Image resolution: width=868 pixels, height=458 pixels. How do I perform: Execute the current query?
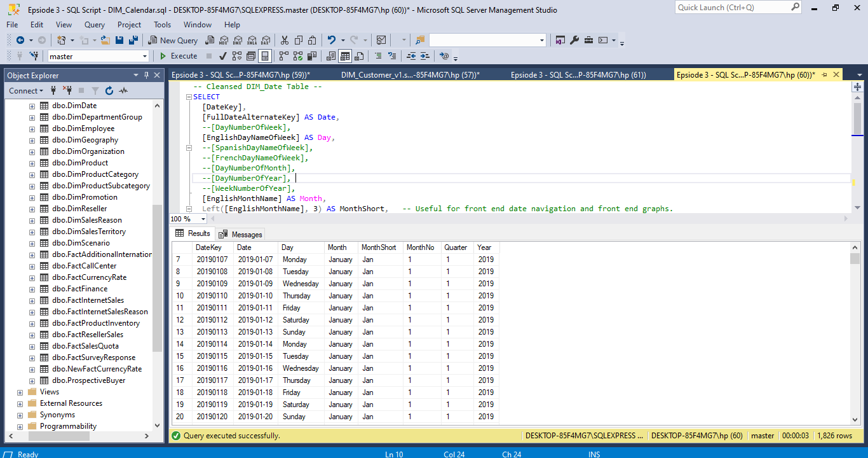click(x=179, y=56)
